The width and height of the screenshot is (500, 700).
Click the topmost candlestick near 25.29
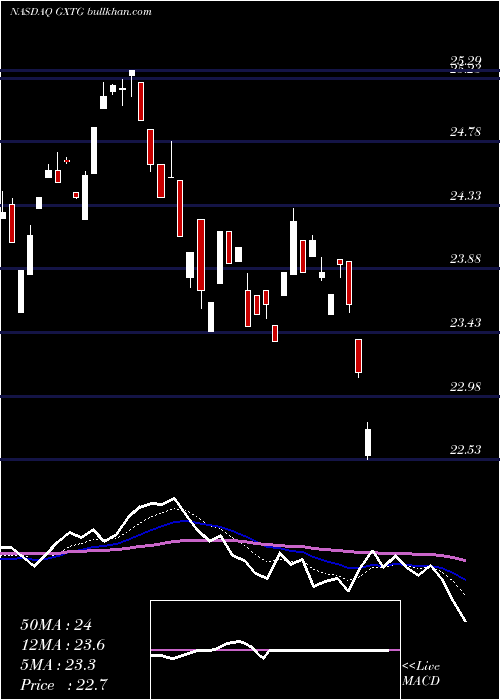click(132, 83)
